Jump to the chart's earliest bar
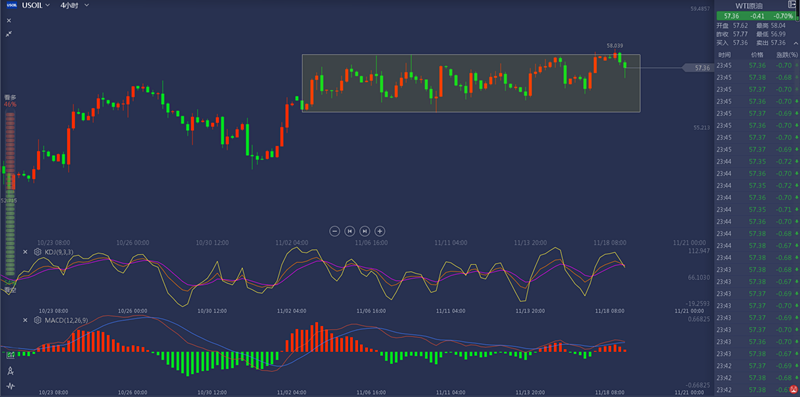800x397 pixels. pyautogui.click(x=349, y=231)
